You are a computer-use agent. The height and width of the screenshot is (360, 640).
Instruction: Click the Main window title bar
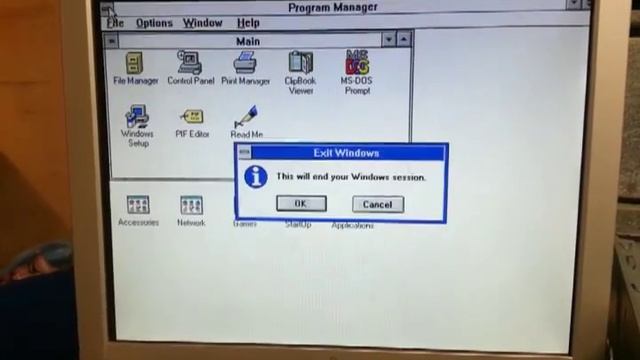(250, 41)
